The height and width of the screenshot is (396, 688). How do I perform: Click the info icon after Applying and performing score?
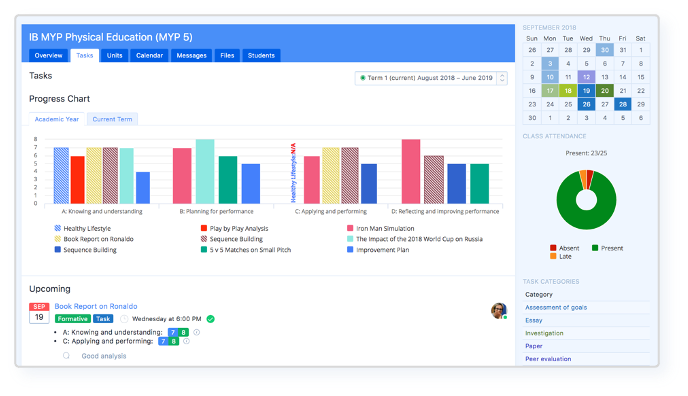186,341
